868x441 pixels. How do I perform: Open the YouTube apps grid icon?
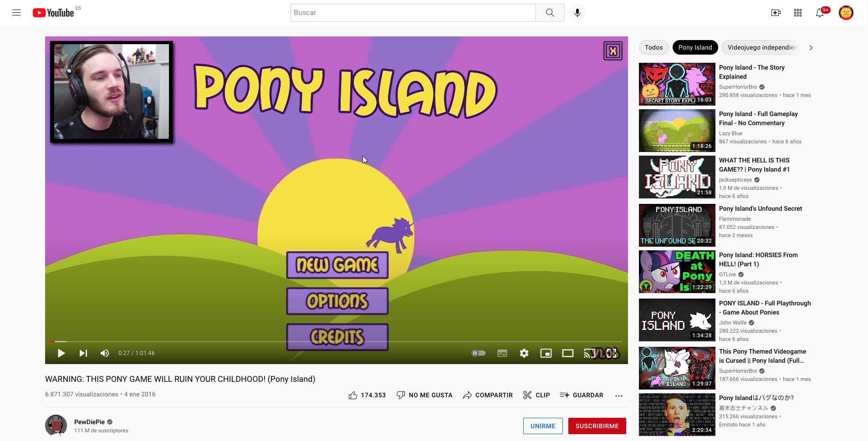pyautogui.click(x=797, y=12)
